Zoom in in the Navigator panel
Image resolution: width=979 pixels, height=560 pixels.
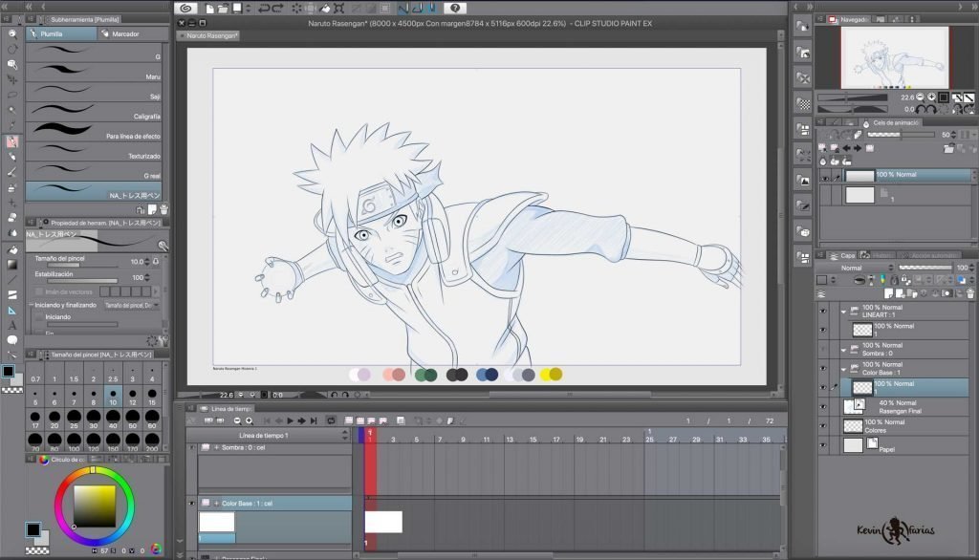(931, 97)
